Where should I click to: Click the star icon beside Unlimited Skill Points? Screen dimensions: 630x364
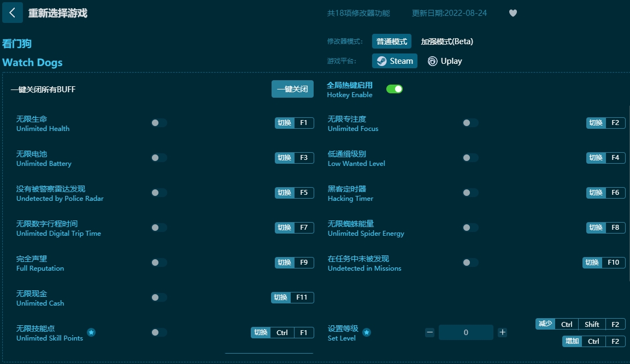pyautogui.click(x=91, y=332)
